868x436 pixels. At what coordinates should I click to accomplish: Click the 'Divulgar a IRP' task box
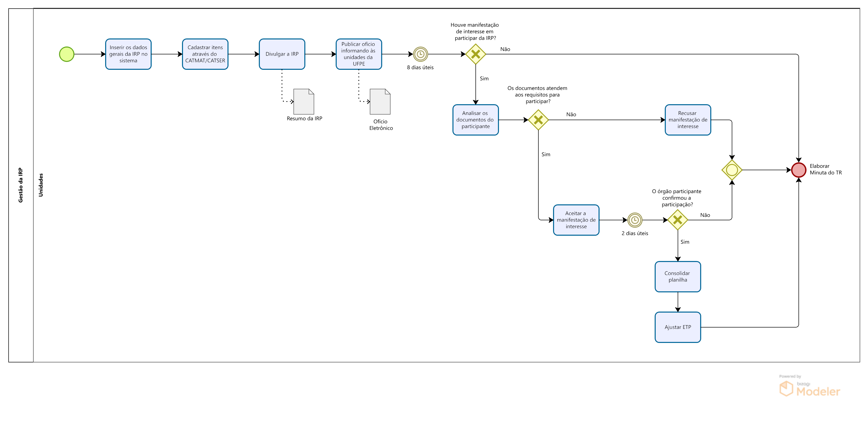[282, 54]
